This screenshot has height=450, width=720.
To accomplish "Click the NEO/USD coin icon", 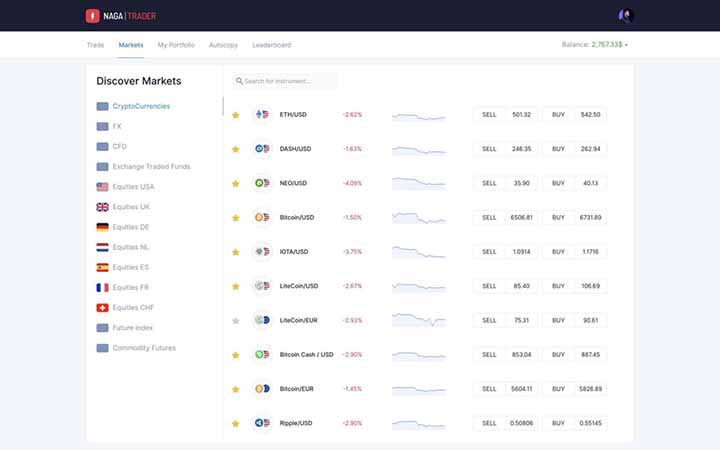I will pos(262,183).
